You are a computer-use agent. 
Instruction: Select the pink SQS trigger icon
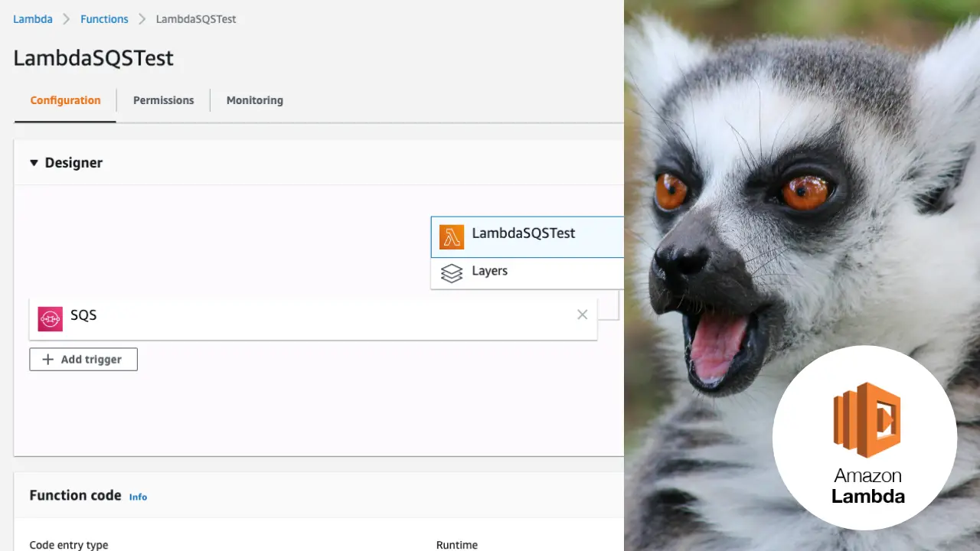(50, 318)
